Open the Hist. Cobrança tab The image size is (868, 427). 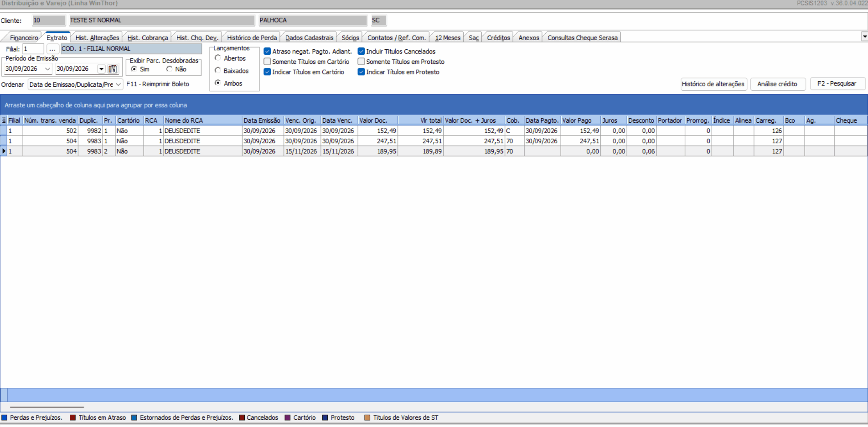(x=148, y=38)
